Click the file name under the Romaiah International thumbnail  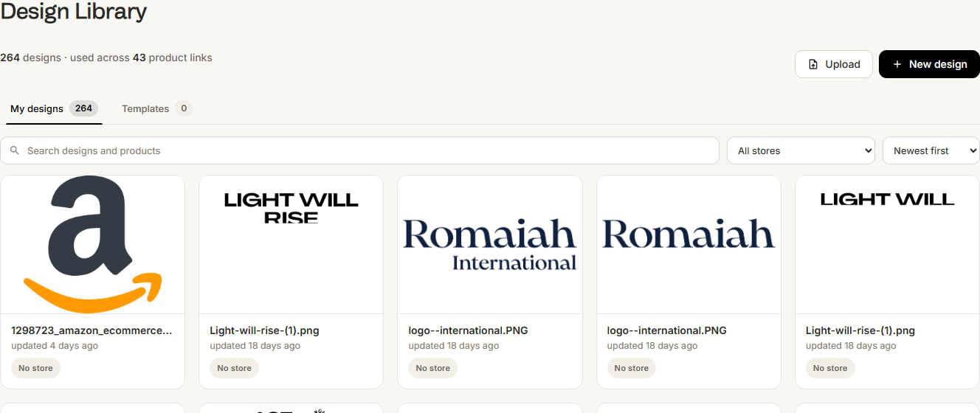[x=468, y=330]
